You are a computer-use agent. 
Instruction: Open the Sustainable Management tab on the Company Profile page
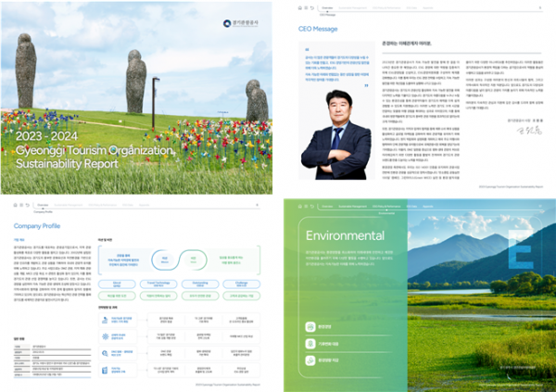(x=68, y=205)
